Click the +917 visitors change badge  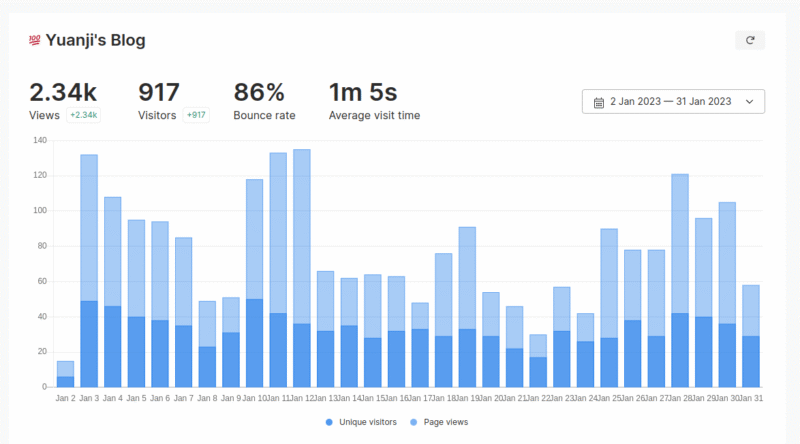click(196, 115)
